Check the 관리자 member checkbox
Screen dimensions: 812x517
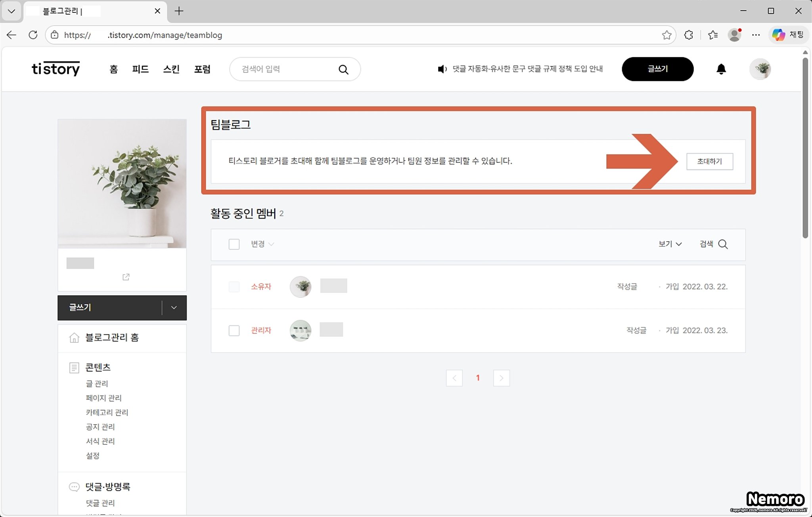click(x=234, y=331)
